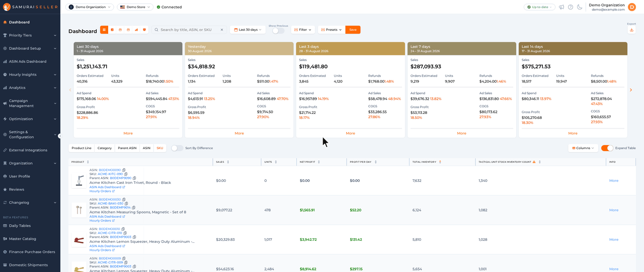The image size is (644, 272).
Task: Expand the Optimization sidebar section
Action: tap(30, 119)
